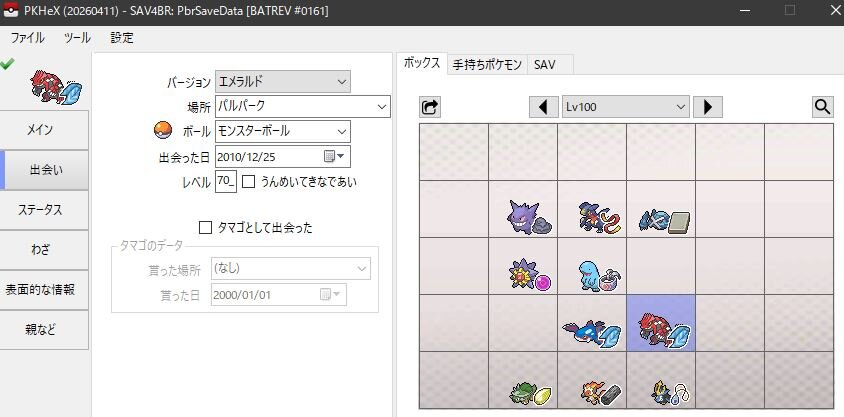Open the Lv100 box name dropdown

pos(625,107)
